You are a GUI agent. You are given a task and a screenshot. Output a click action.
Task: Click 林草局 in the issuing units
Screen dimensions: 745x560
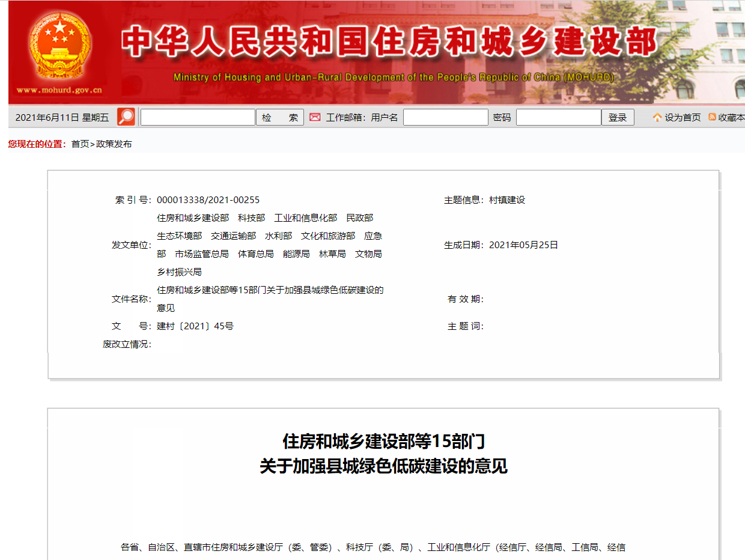tap(332, 254)
